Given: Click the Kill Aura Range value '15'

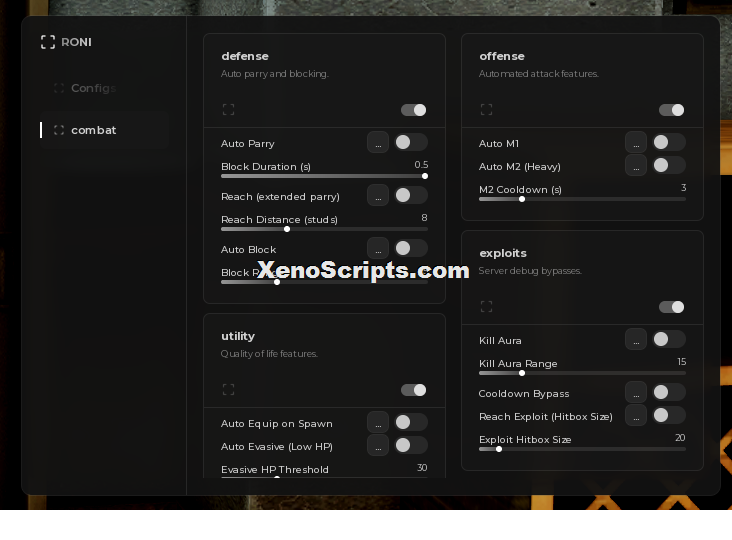Looking at the screenshot, I should click(682, 362).
